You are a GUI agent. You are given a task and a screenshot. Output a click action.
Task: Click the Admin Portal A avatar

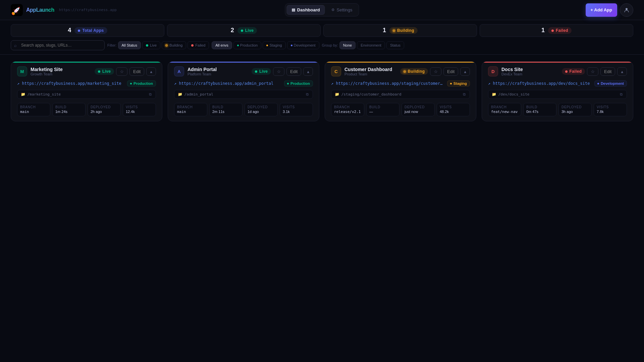tap(179, 71)
